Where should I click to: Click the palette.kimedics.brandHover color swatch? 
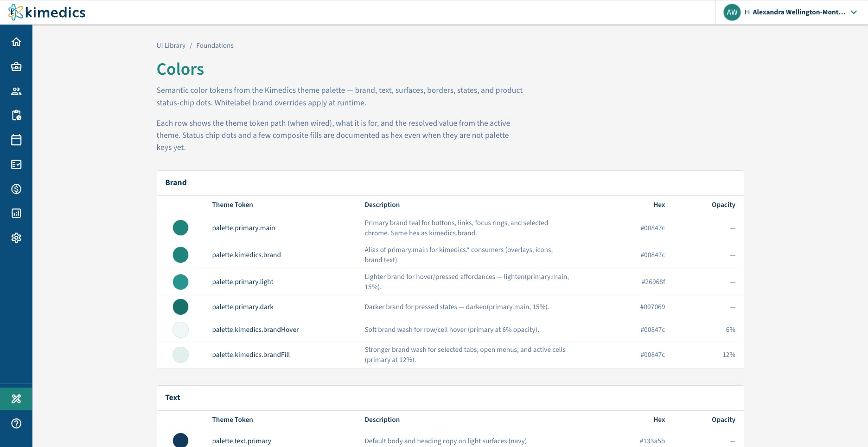pos(180,330)
